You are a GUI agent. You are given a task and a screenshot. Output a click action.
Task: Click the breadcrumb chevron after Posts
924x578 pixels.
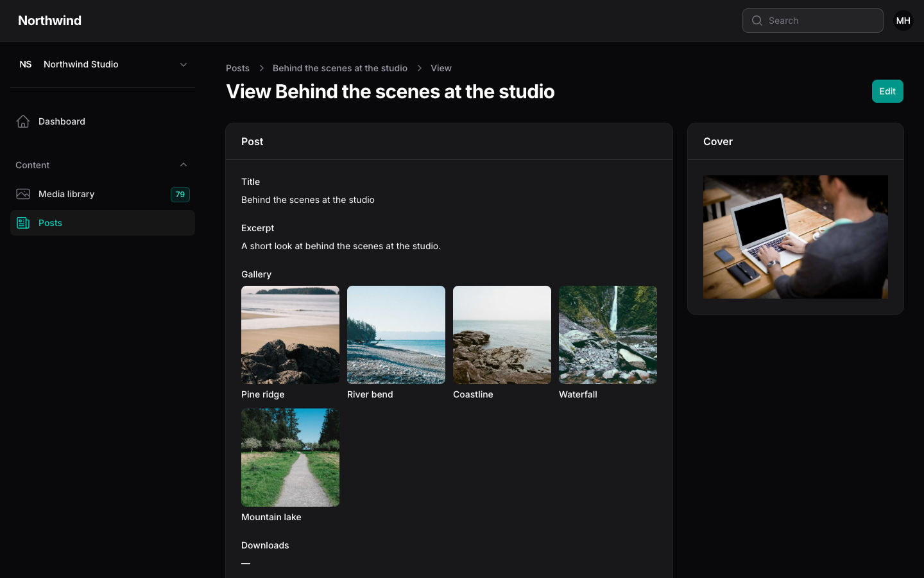261,68
